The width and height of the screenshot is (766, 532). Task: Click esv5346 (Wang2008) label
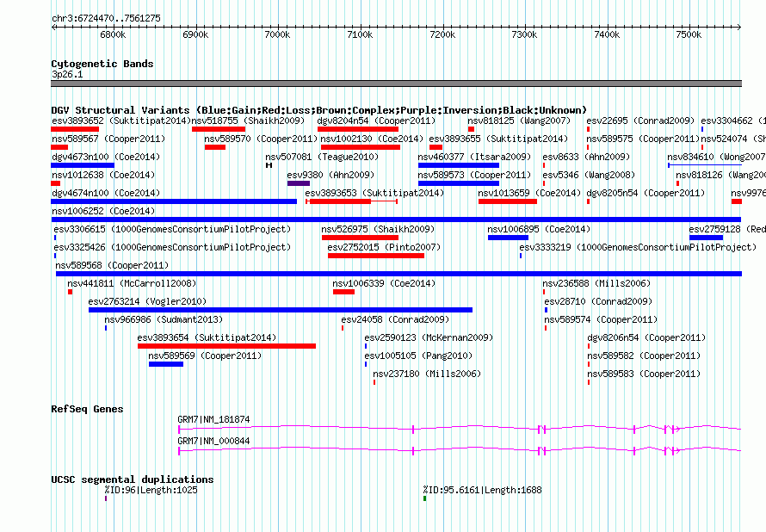[x=589, y=175]
